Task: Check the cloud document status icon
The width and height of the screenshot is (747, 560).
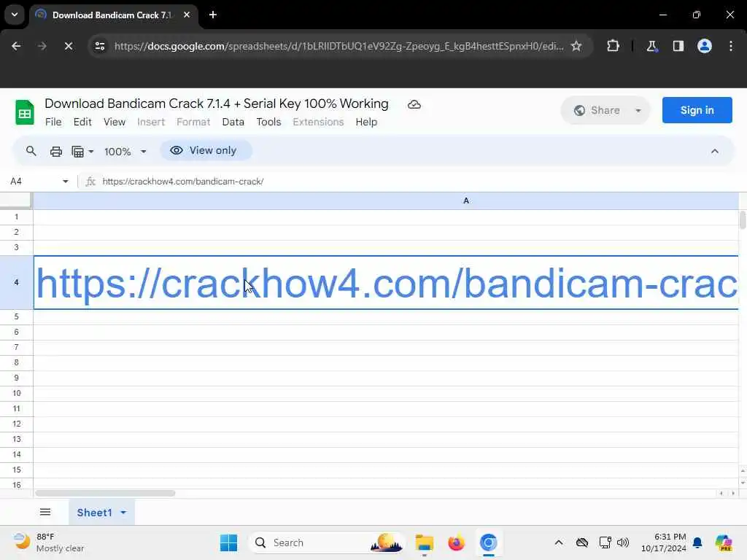Action: tap(414, 104)
